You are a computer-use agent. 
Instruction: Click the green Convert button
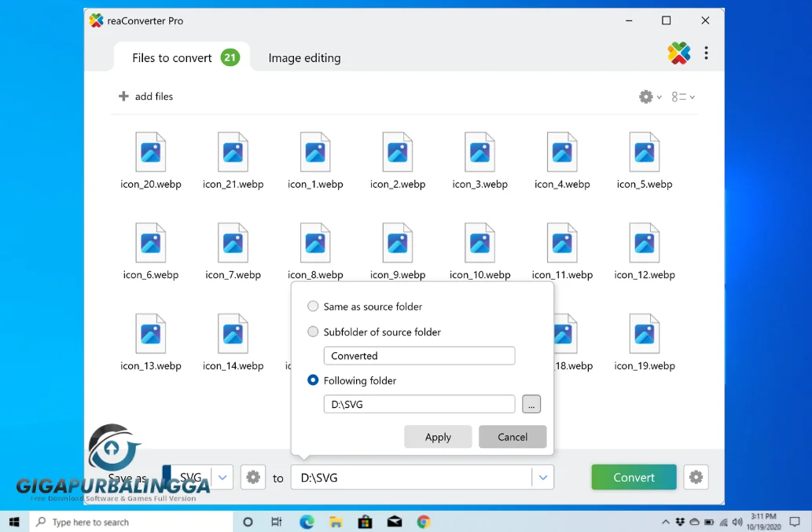click(x=634, y=477)
